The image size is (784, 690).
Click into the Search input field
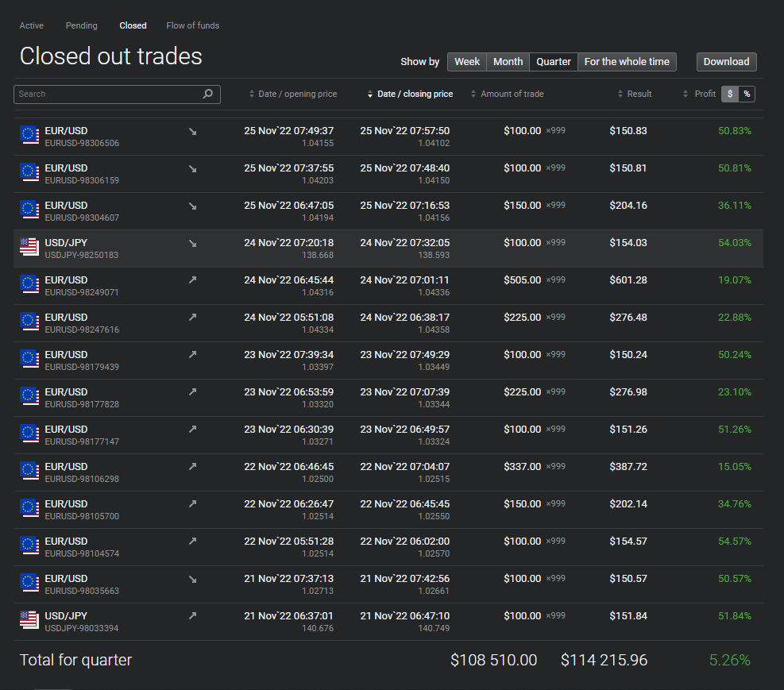coord(107,94)
